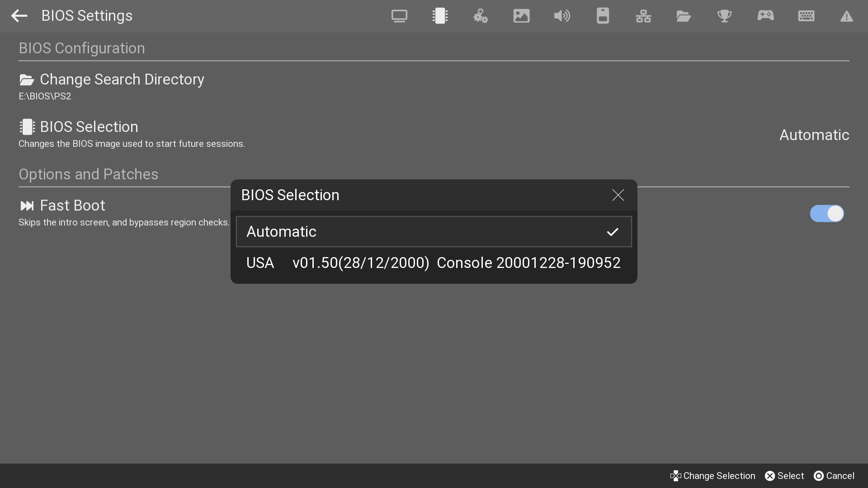Open Interface settings monitor icon
The height and width of the screenshot is (488, 868).
pyautogui.click(x=399, y=16)
